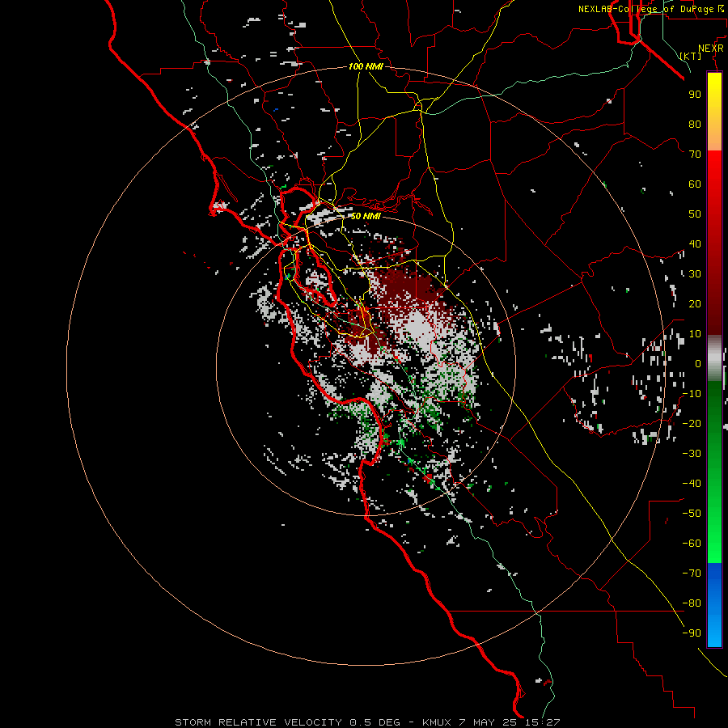Click the 0 value on velocity scale

click(698, 363)
